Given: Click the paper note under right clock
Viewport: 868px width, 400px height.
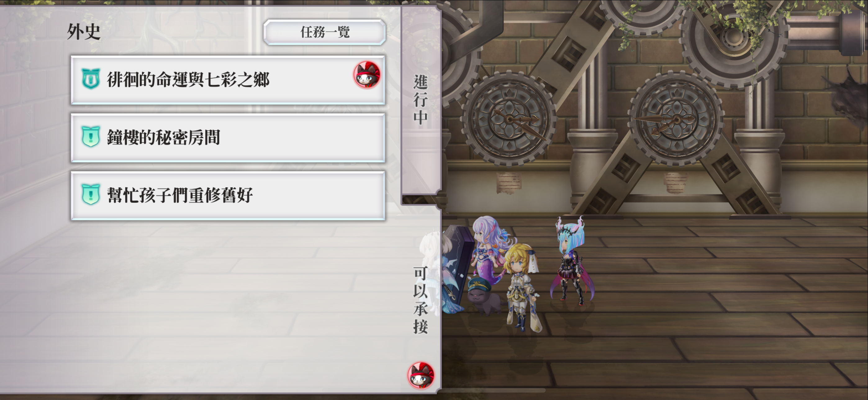Looking at the screenshot, I should coord(676,183).
